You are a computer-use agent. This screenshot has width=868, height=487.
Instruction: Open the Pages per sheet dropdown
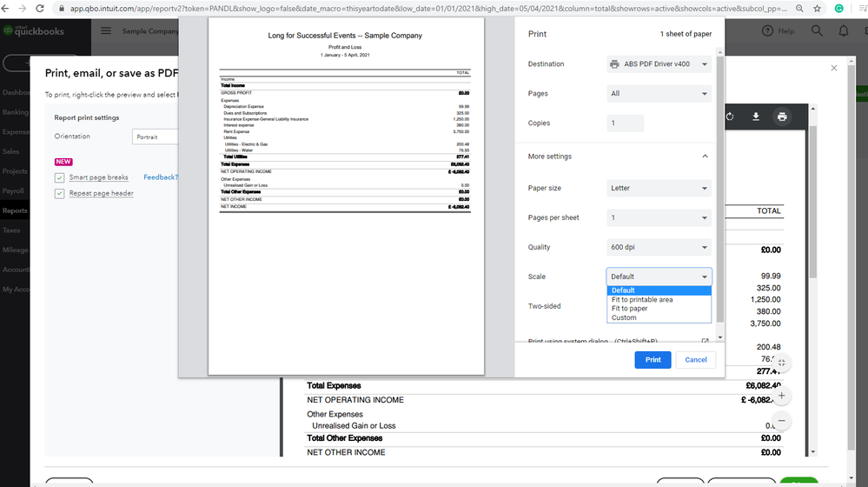[x=659, y=217]
